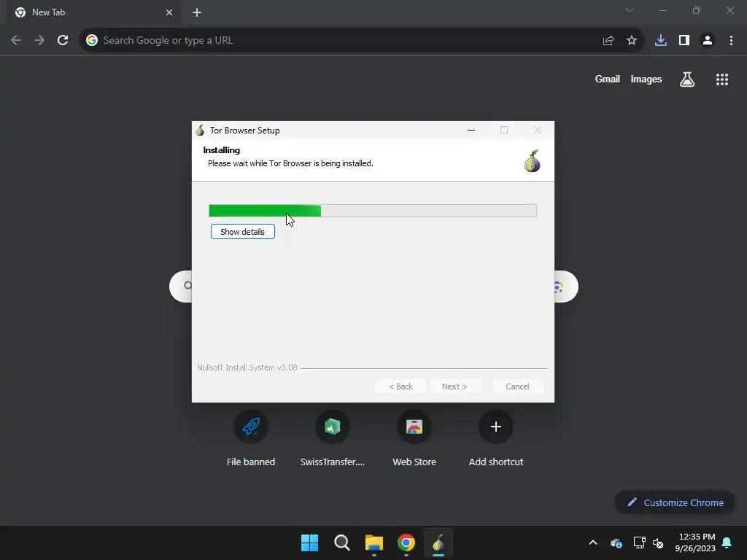This screenshot has width=747, height=560.
Task: Go forward in Chrome navigation
Action: (x=39, y=40)
